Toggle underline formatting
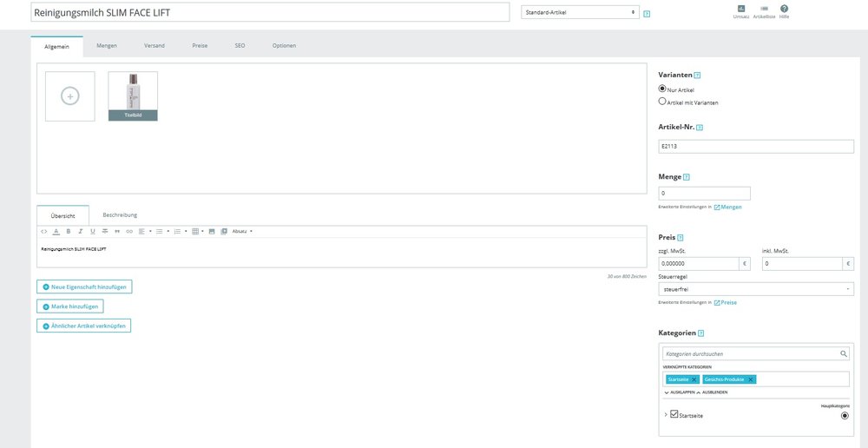 pyautogui.click(x=93, y=231)
